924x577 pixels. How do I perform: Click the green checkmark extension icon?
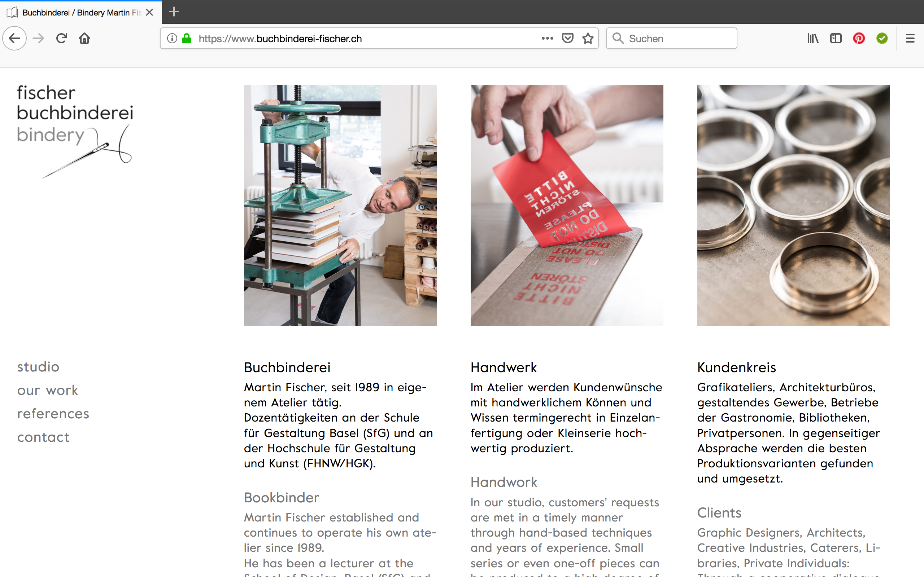[882, 38]
